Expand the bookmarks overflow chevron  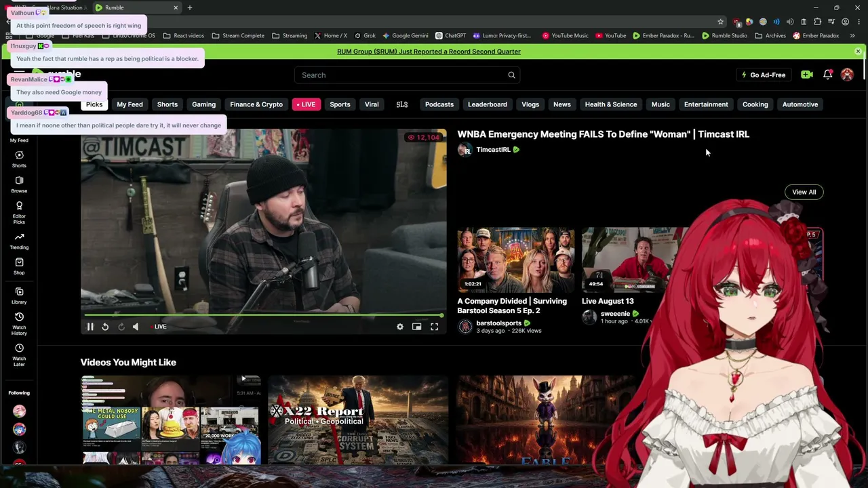pos(852,36)
